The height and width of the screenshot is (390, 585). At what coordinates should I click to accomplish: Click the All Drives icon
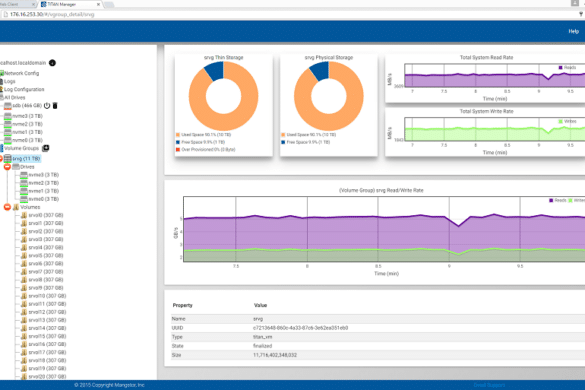[1, 97]
